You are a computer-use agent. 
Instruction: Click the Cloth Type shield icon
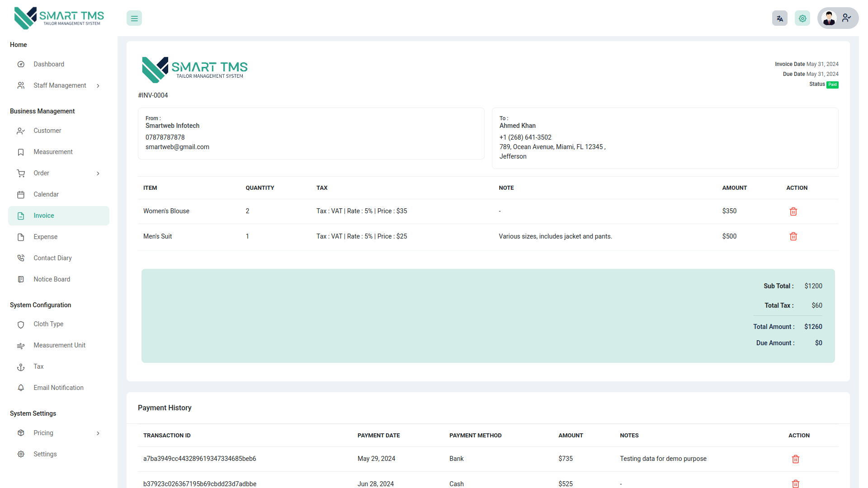[x=21, y=324]
